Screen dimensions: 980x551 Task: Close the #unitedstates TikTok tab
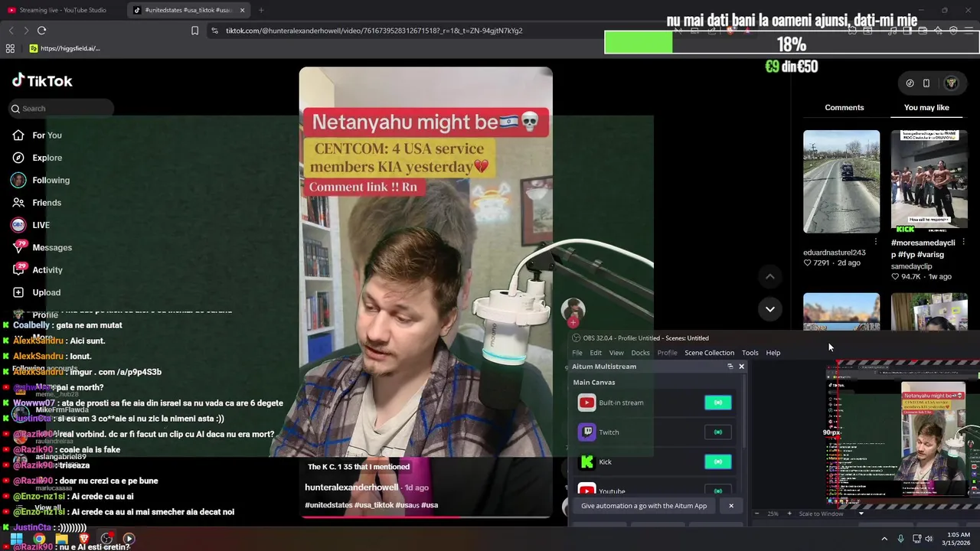tap(242, 10)
